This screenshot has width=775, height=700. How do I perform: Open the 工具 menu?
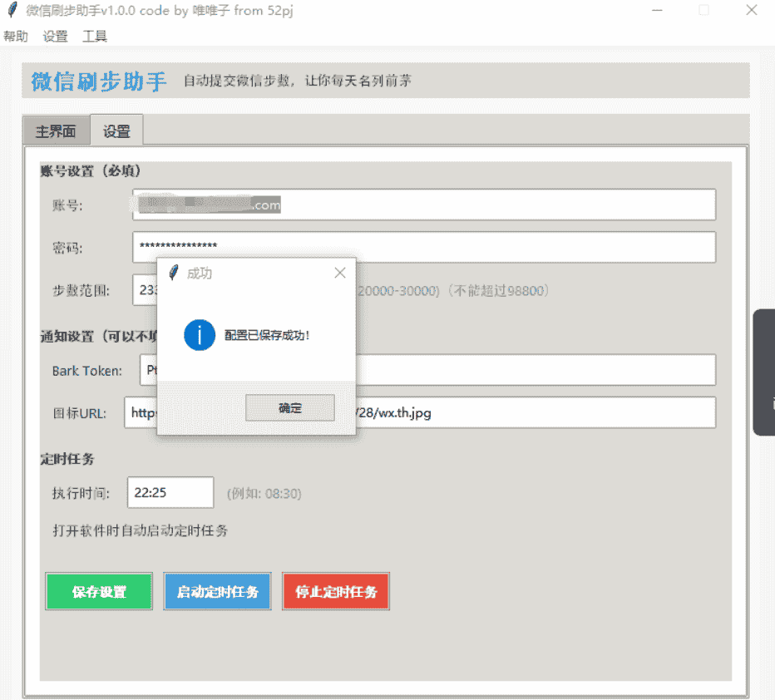point(94,36)
